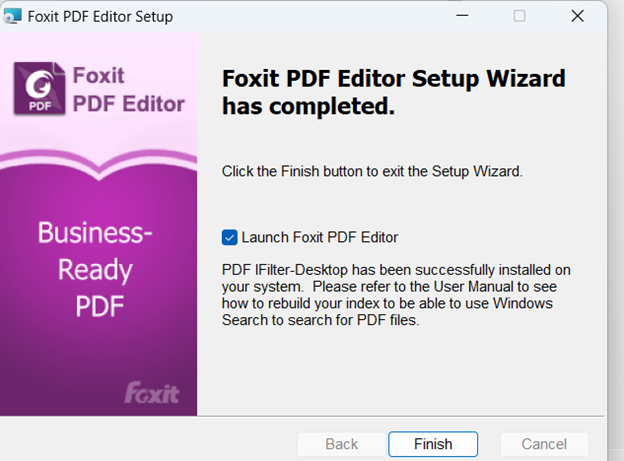Viewport: 624px width, 461px height.
Task: Click the greyed-out Cancel button
Action: [545, 444]
